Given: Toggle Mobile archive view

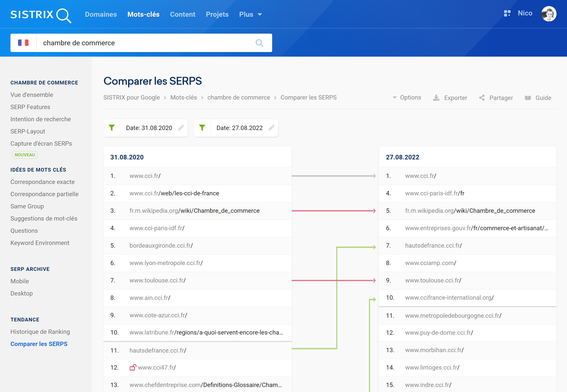Looking at the screenshot, I should 20,281.
